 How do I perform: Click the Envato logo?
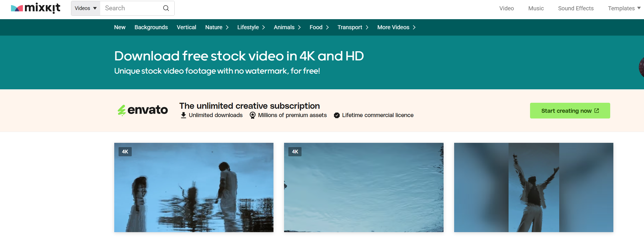[143, 110]
